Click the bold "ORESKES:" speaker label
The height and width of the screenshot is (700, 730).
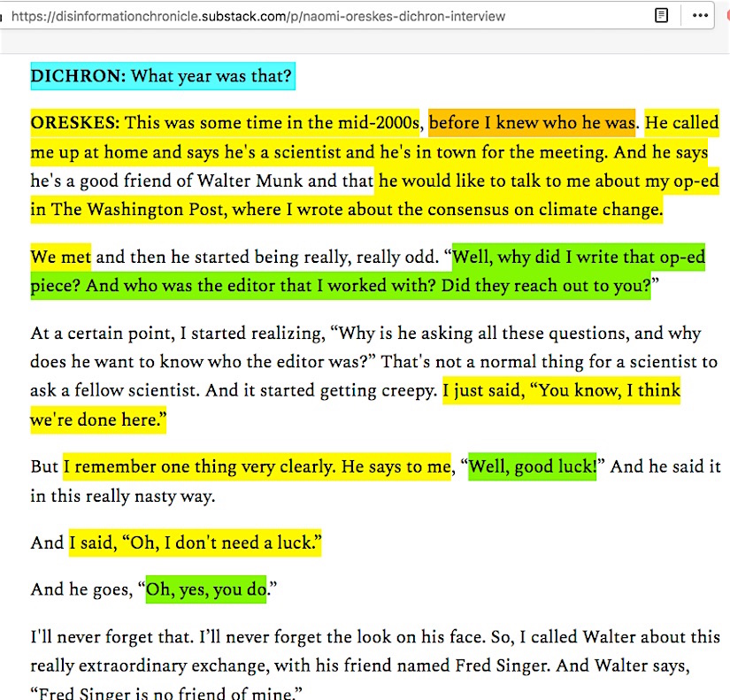point(74,122)
